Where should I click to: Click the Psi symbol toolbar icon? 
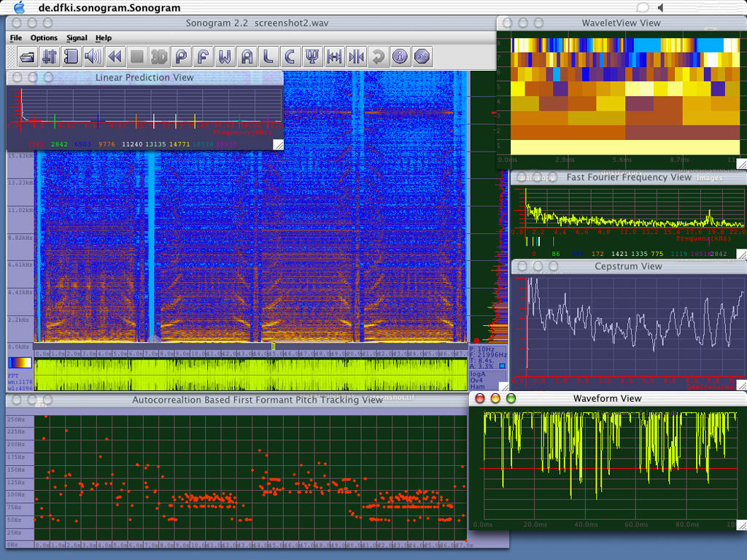pos(312,57)
